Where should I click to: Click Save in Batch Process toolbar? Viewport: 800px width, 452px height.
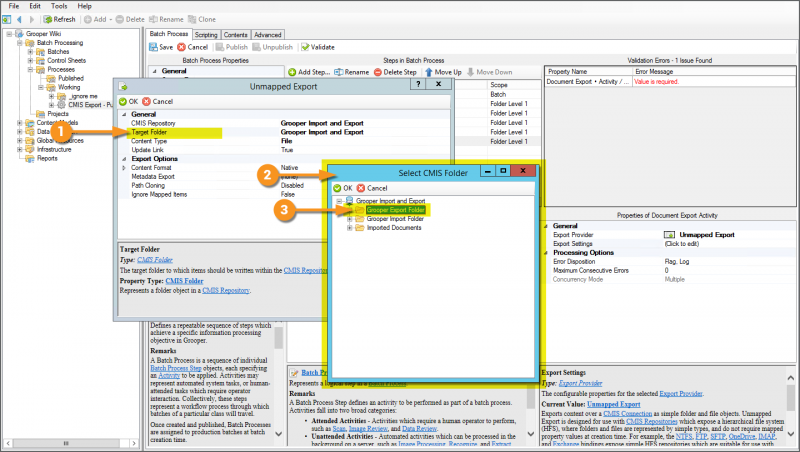click(x=160, y=47)
